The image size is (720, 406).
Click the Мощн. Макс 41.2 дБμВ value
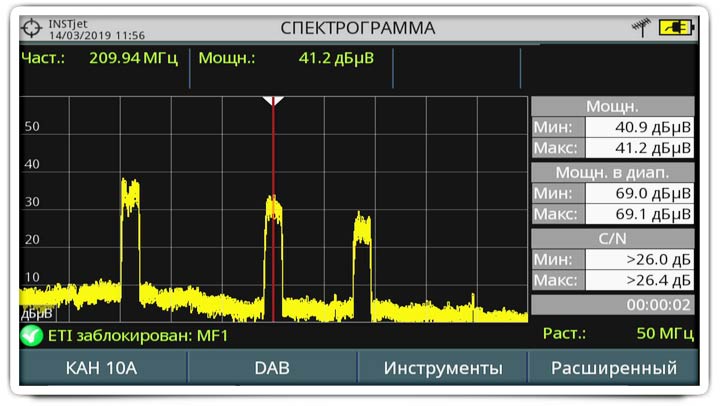(639, 148)
